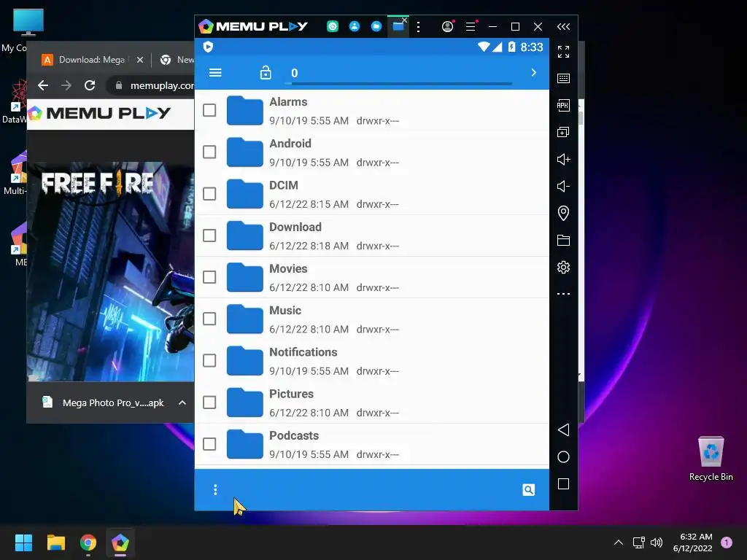Switch to the blue folder app tab

pos(376,27)
